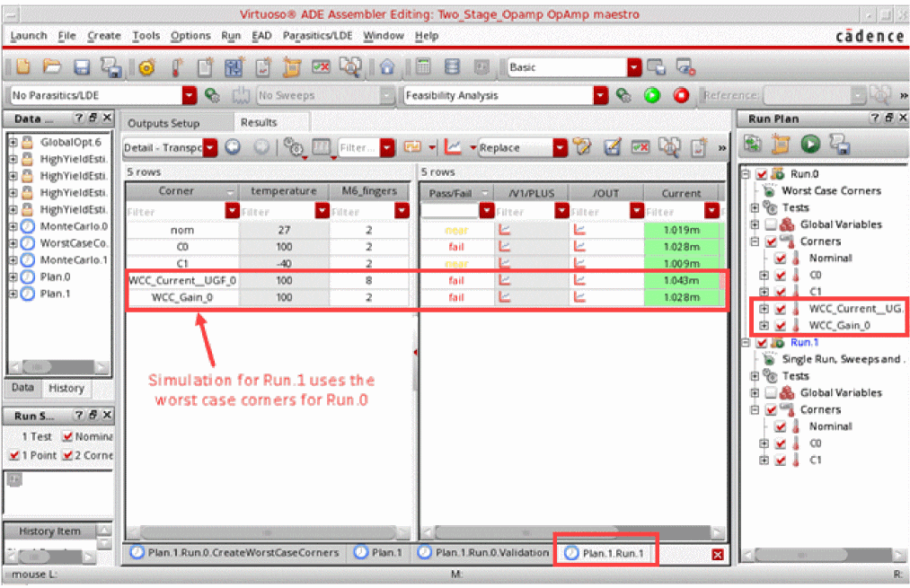Open the Plan.1.Run.0.Validation results tab
The width and height of the screenshot is (910, 588).
point(484,553)
